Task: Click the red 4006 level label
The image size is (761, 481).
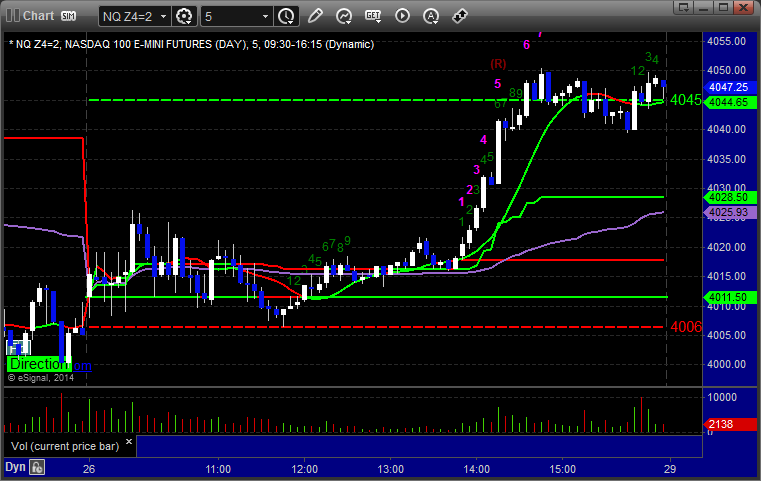Action: point(686,327)
